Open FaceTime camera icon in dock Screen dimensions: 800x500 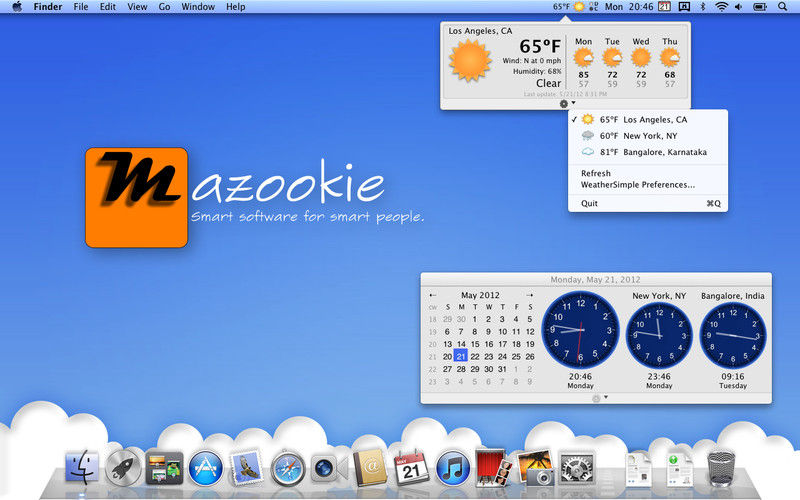point(328,468)
